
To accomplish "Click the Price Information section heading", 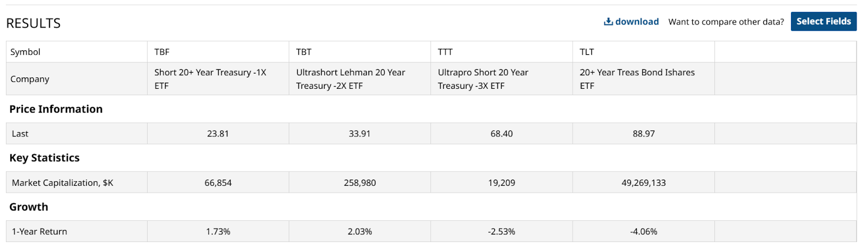I will pos(56,109).
